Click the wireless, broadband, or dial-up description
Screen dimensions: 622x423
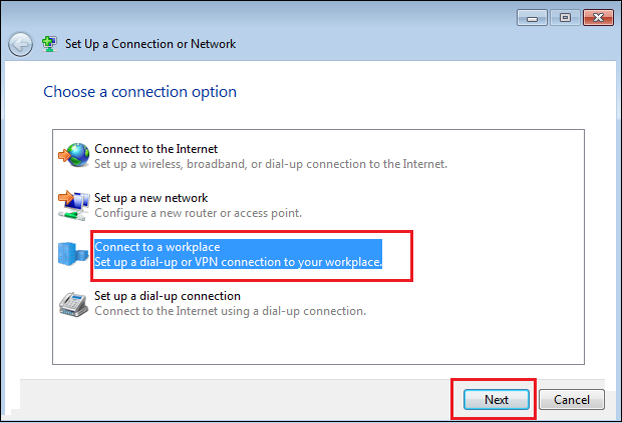point(271,164)
